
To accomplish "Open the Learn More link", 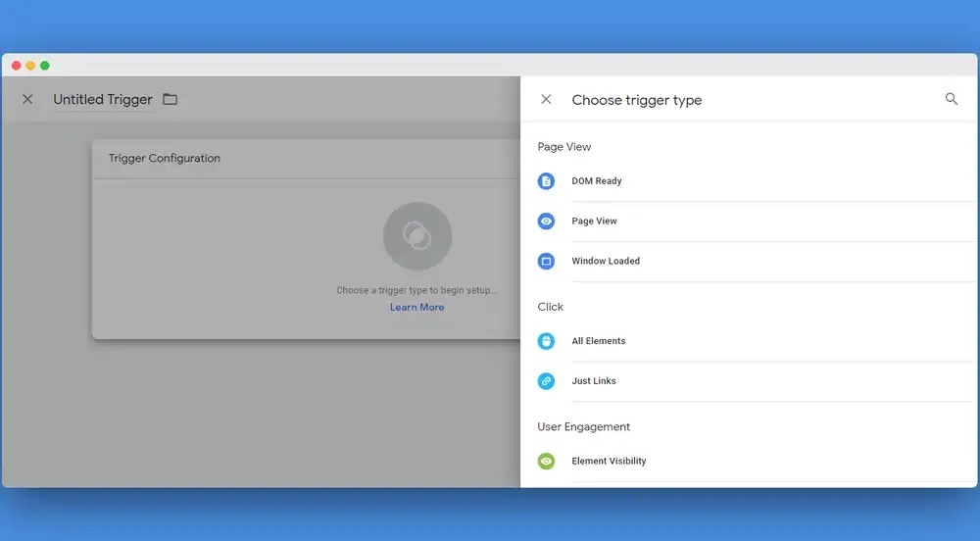I will click(416, 307).
